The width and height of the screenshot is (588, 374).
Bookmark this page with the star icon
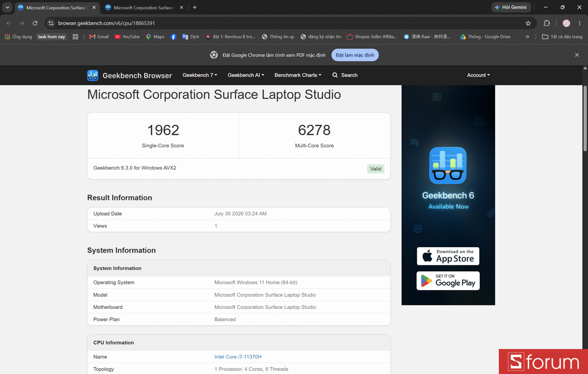528,23
